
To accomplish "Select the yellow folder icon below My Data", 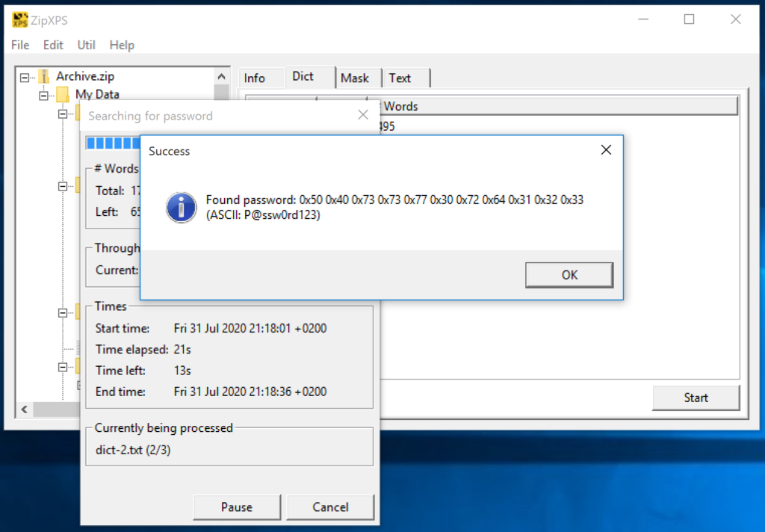I will point(79,113).
